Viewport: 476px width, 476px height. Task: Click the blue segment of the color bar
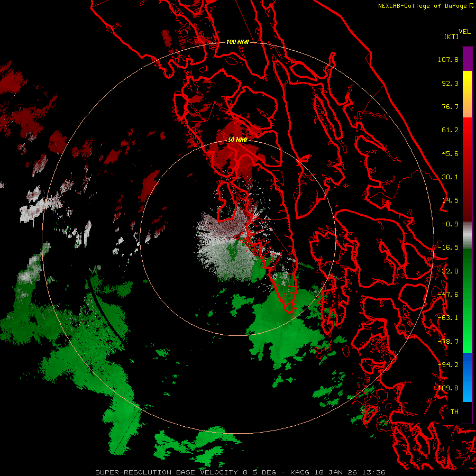click(467, 377)
